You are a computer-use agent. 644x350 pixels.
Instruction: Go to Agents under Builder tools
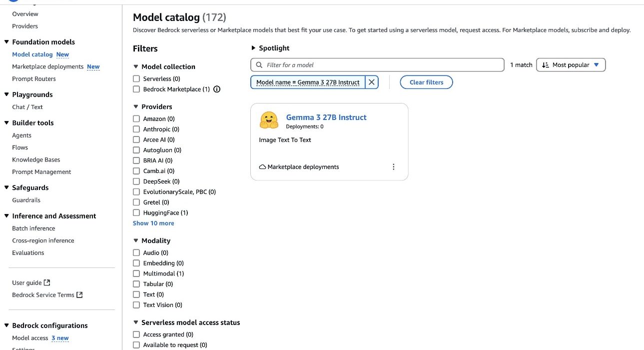click(21, 135)
